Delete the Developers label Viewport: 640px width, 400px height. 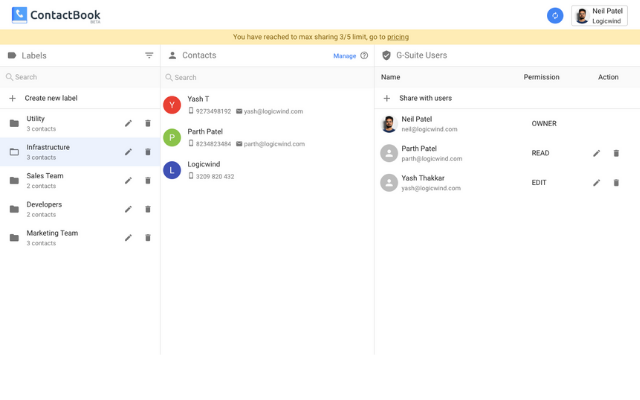(148, 209)
